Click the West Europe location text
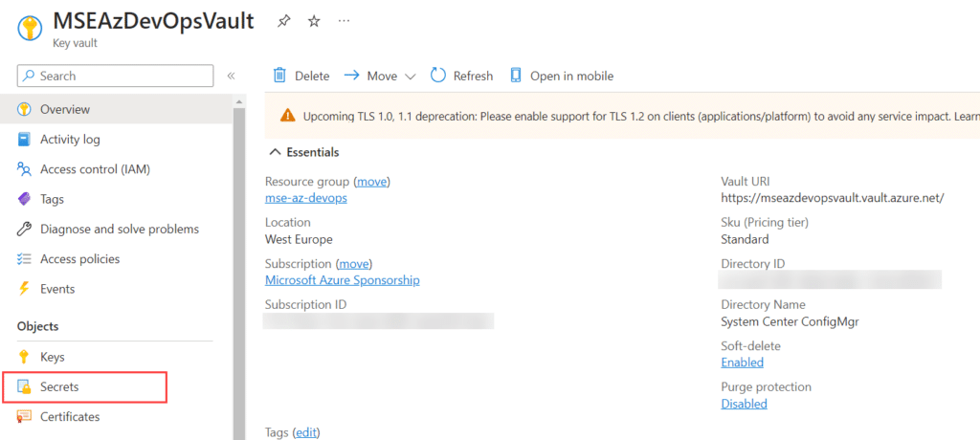Viewport: 980px width, 440px height. [299, 239]
